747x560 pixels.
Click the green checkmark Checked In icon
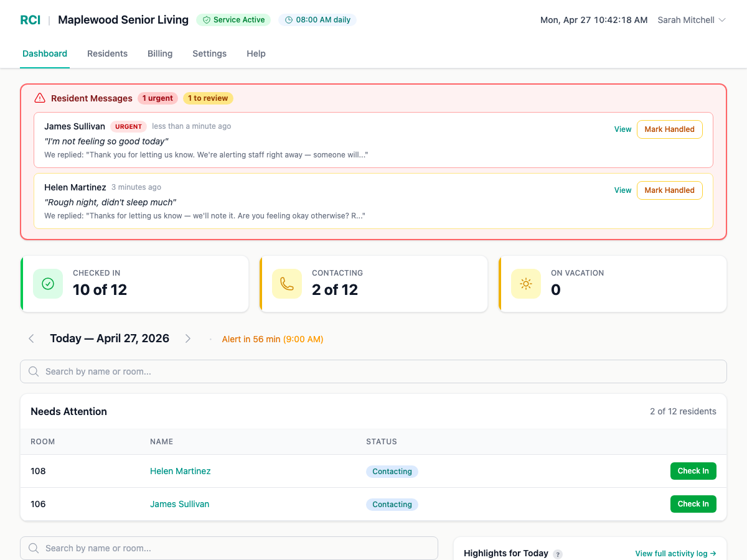(x=48, y=284)
